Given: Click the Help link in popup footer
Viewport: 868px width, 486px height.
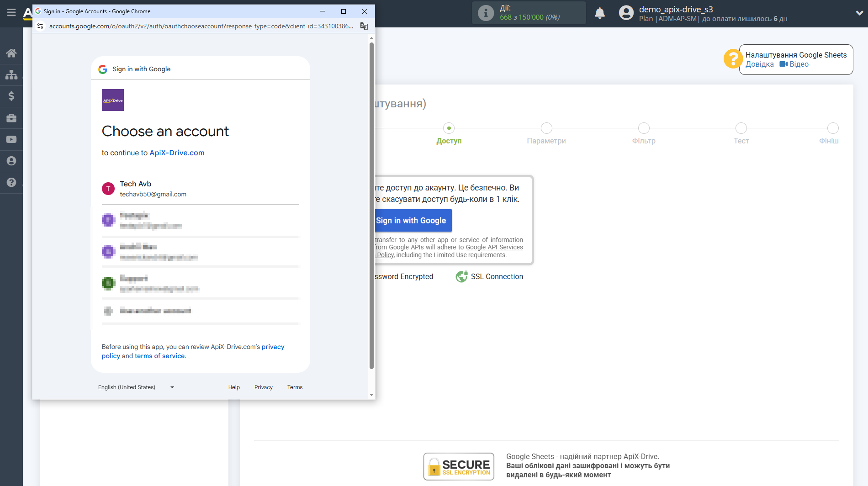Looking at the screenshot, I should 234,387.
